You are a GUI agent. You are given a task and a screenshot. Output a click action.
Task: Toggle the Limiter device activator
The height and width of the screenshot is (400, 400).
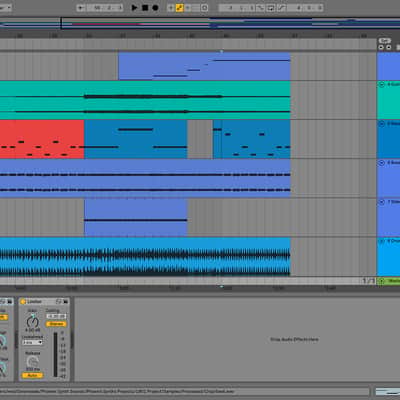23,302
